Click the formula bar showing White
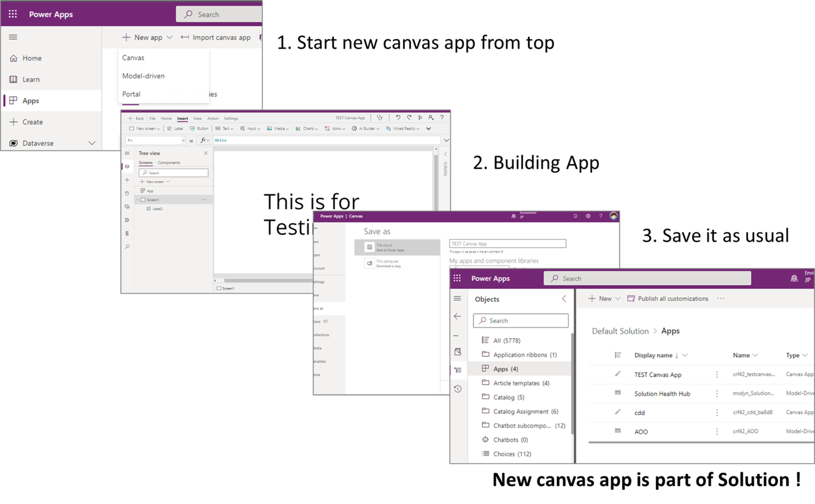The height and width of the screenshot is (504, 815). coord(326,141)
